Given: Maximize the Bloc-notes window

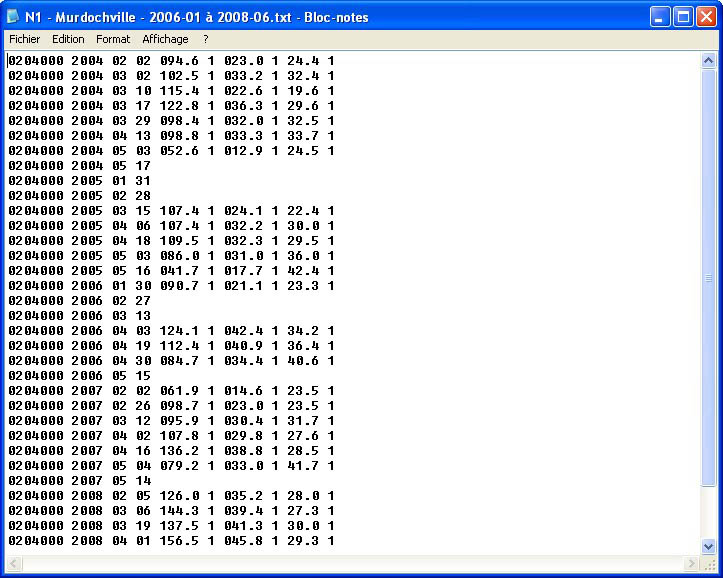Looking at the screenshot, I should click(683, 17).
